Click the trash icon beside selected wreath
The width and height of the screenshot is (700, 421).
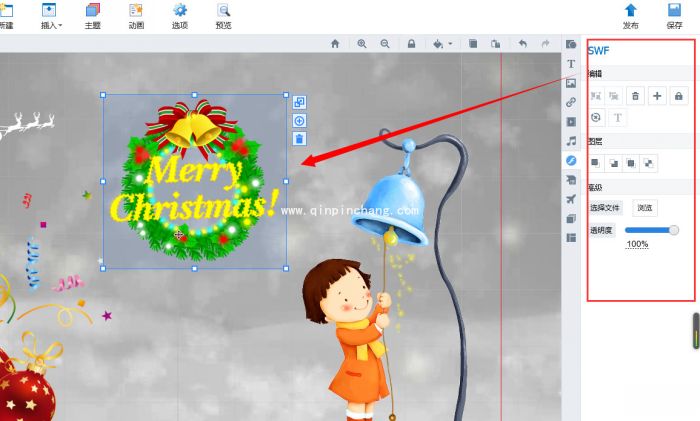tap(299, 139)
